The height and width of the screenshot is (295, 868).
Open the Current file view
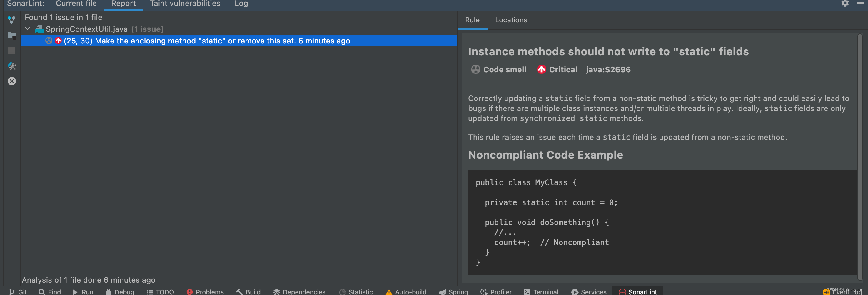click(x=76, y=4)
